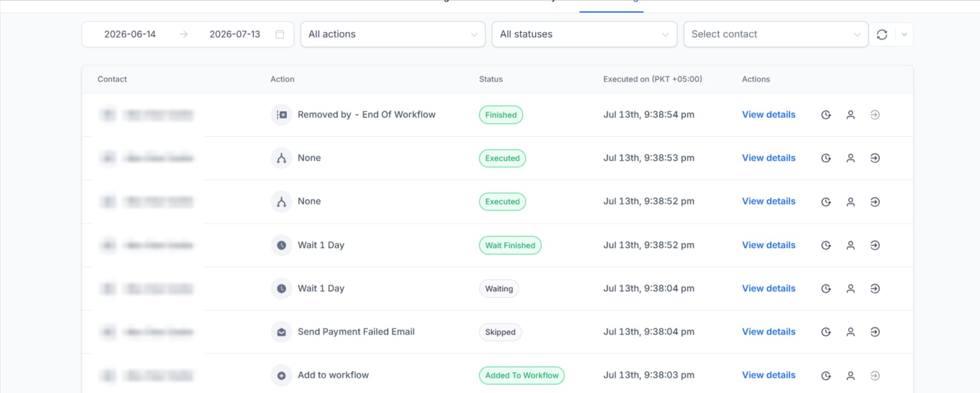This screenshot has height=393, width=980.
Task: Click the clock action icon in Waiting row
Action: 281,288
